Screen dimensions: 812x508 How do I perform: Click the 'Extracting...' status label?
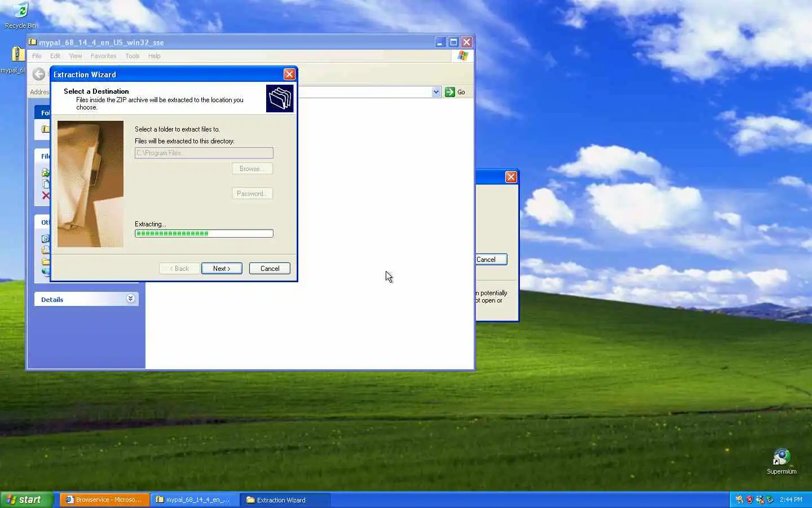tap(150, 224)
